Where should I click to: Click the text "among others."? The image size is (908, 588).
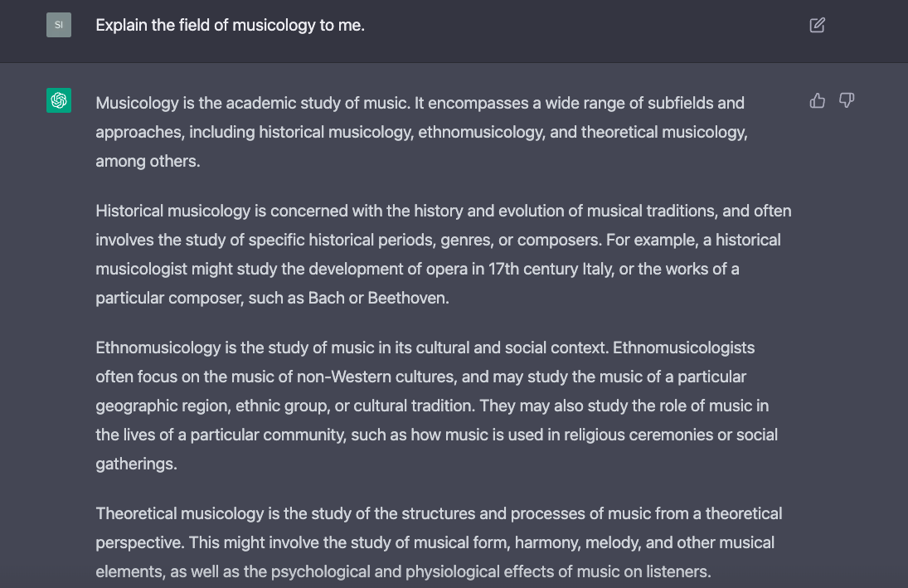[x=148, y=161]
